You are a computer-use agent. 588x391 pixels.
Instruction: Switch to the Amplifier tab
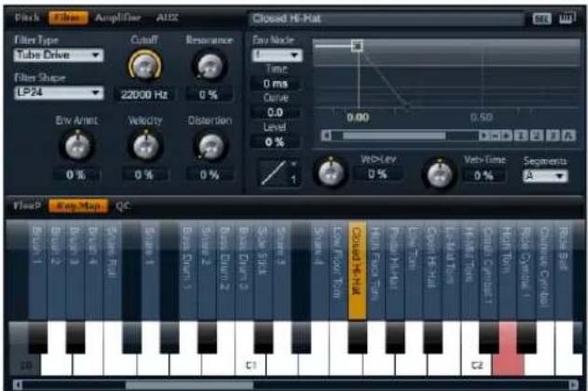(117, 18)
